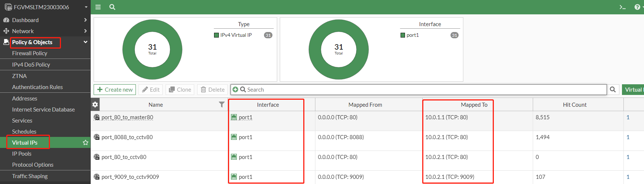Open table column settings gear icon

tap(95, 105)
